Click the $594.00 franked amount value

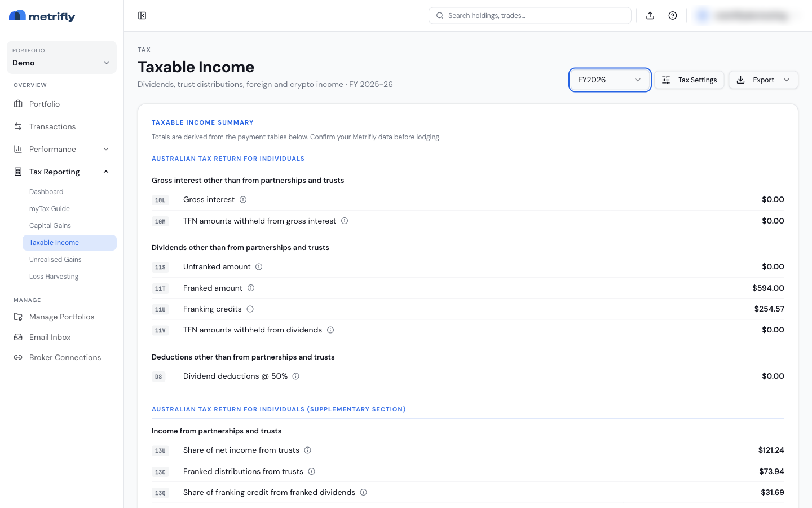pos(768,288)
